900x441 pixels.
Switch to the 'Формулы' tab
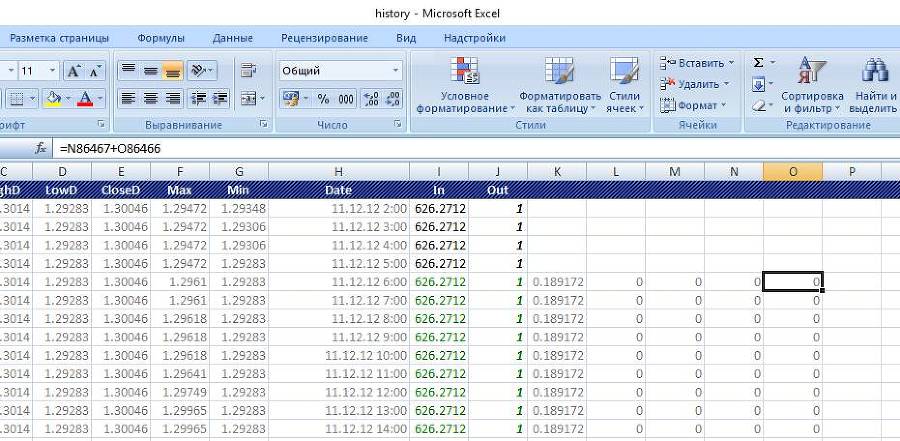[x=161, y=38]
